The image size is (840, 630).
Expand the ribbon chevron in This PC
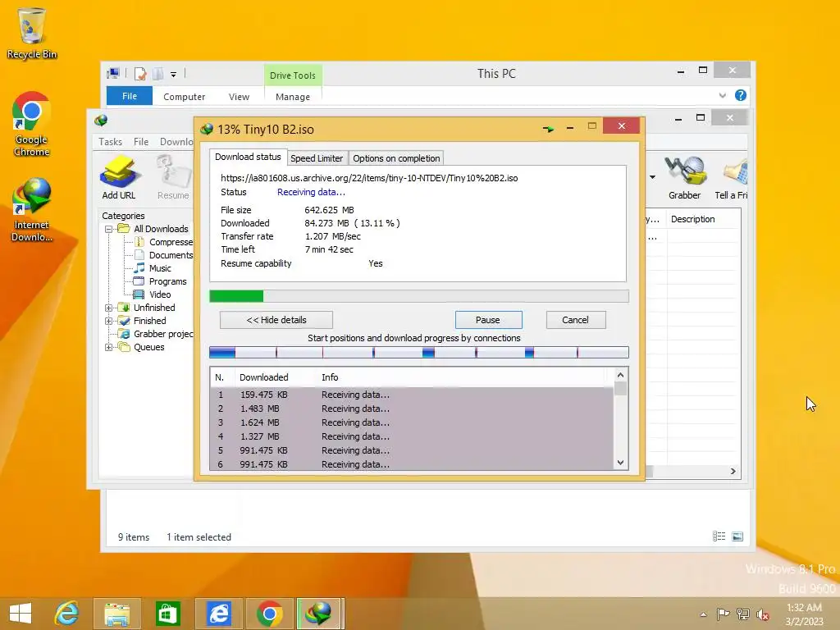[x=722, y=95]
